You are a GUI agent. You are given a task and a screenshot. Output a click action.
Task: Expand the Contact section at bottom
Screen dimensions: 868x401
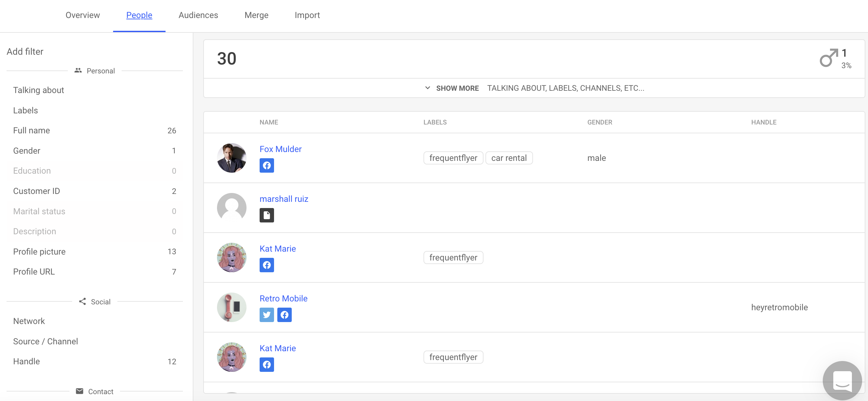click(x=95, y=391)
